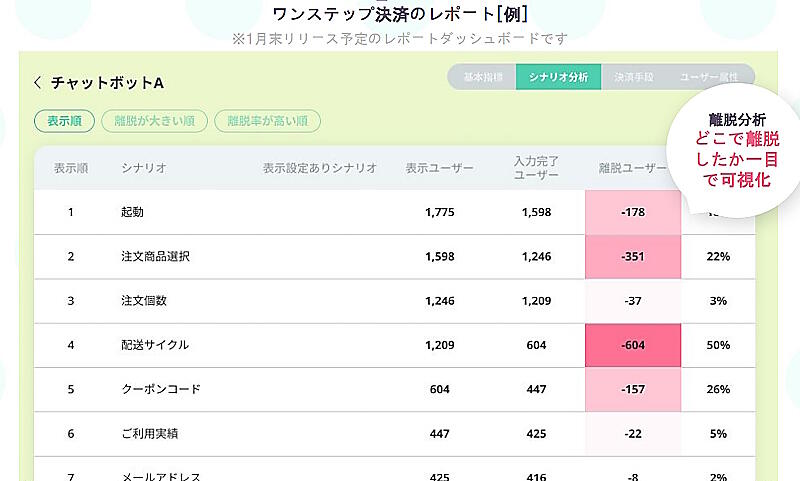Open the 決済手段 tab
The width and height of the screenshot is (800, 481).
click(635, 77)
